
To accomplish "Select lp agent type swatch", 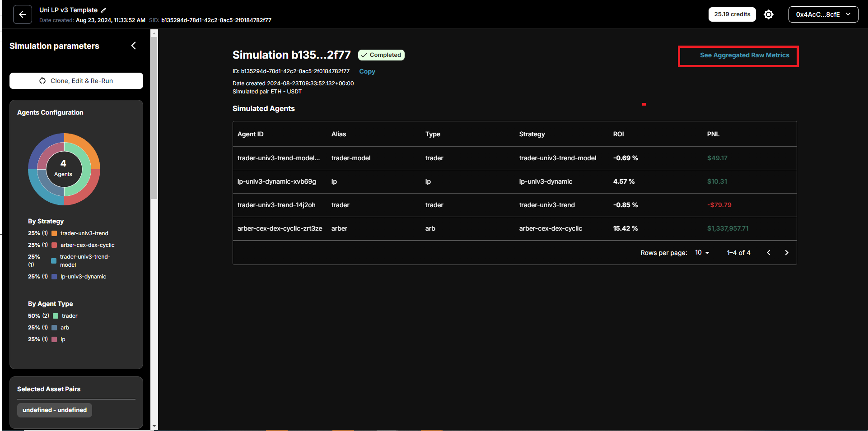I will pos(54,339).
